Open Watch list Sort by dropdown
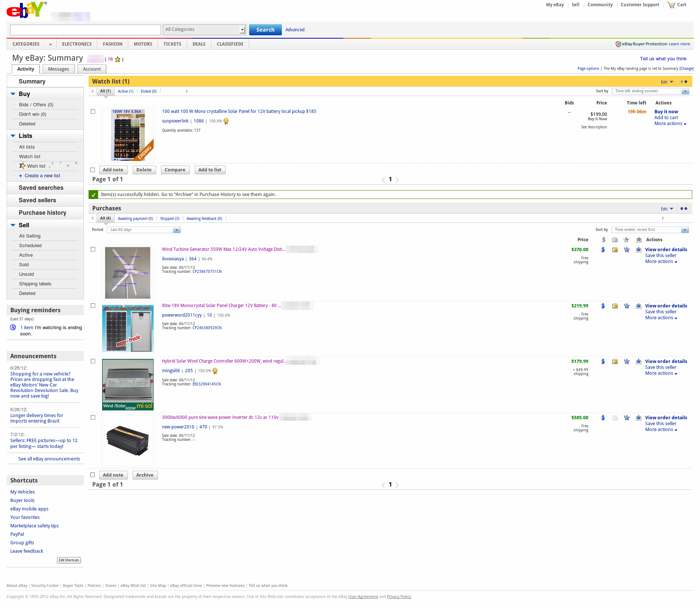The image size is (700, 609). (650, 91)
